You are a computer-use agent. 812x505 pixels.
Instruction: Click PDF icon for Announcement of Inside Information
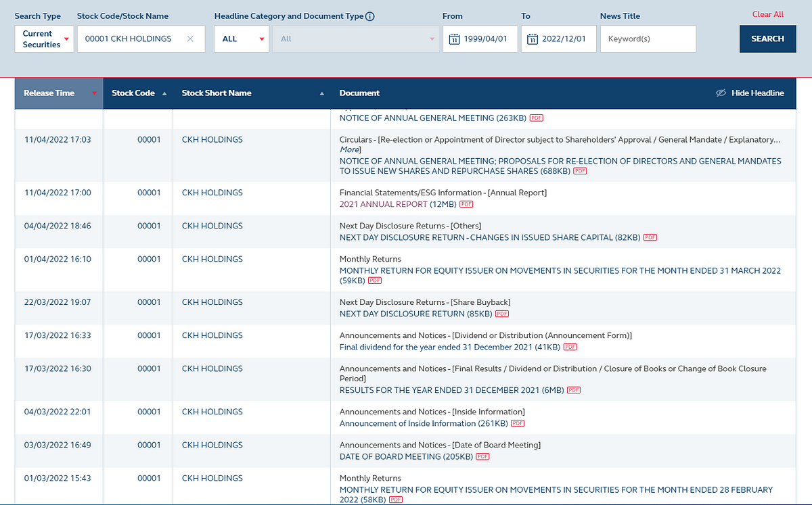(x=518, y=424)
